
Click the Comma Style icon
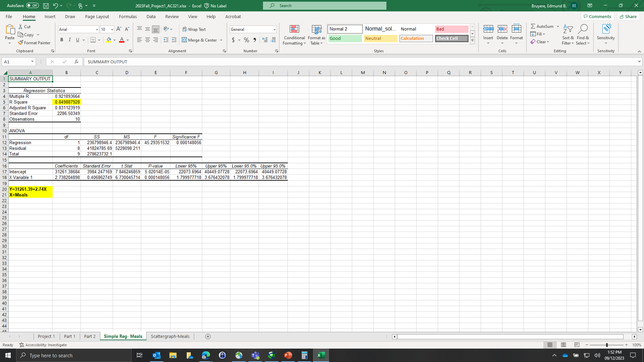tap(255, 40)
